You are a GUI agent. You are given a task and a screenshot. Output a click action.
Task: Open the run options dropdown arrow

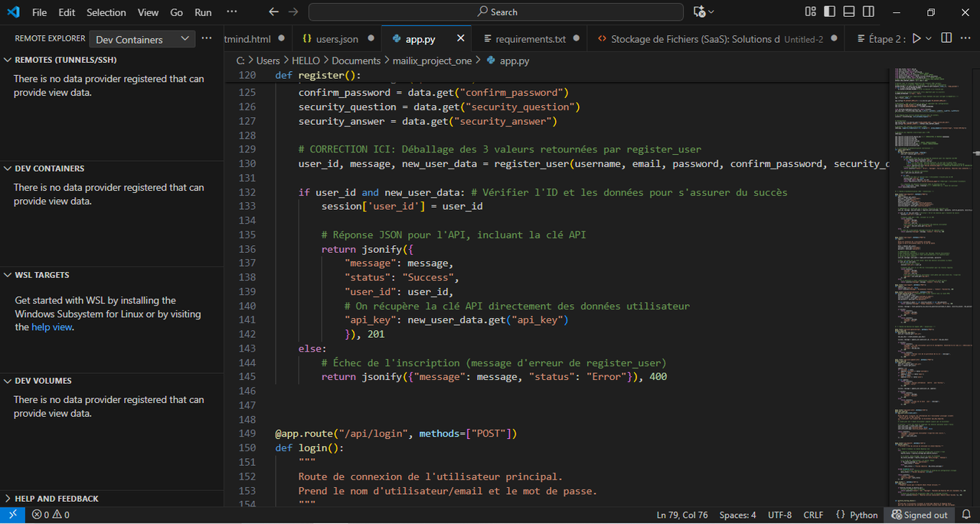pos(929,38)
